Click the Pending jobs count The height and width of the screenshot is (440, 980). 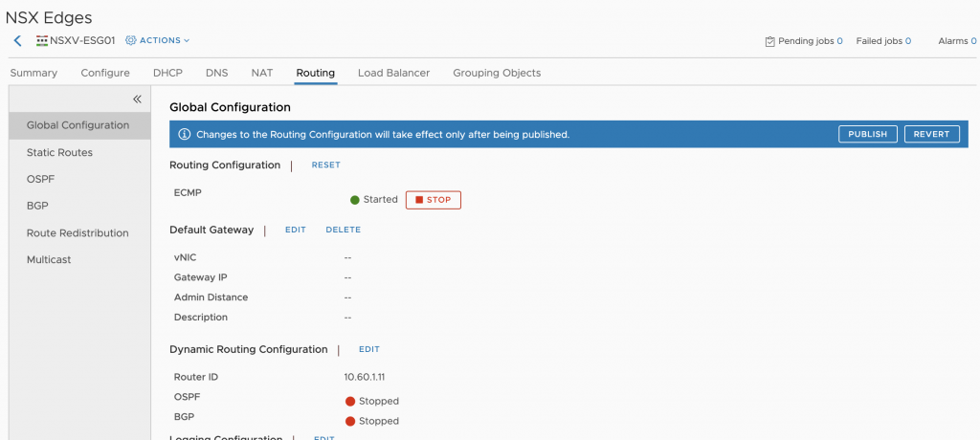tap(839, 41)
